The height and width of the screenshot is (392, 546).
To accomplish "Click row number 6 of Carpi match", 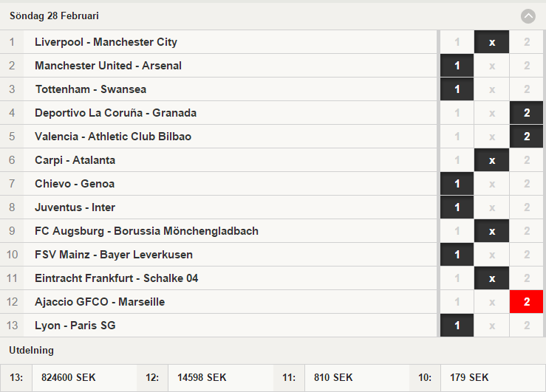I will pyautogui.click(x=12, y=160).
